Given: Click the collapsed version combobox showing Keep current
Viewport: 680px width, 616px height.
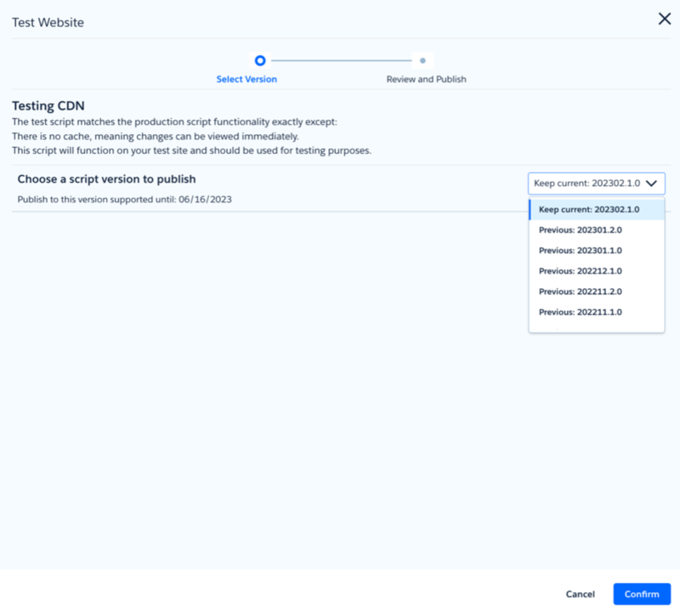Looking at the screenshot, I should 586,184.
